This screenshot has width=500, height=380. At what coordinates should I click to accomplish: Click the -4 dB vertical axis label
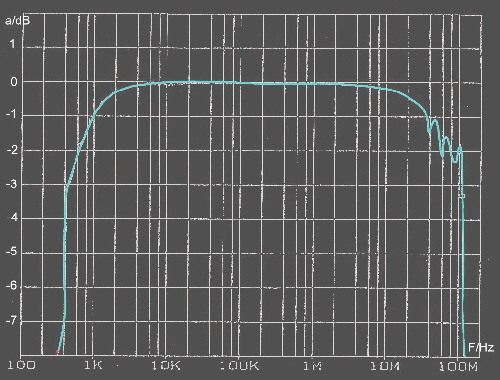pos(11,218)
